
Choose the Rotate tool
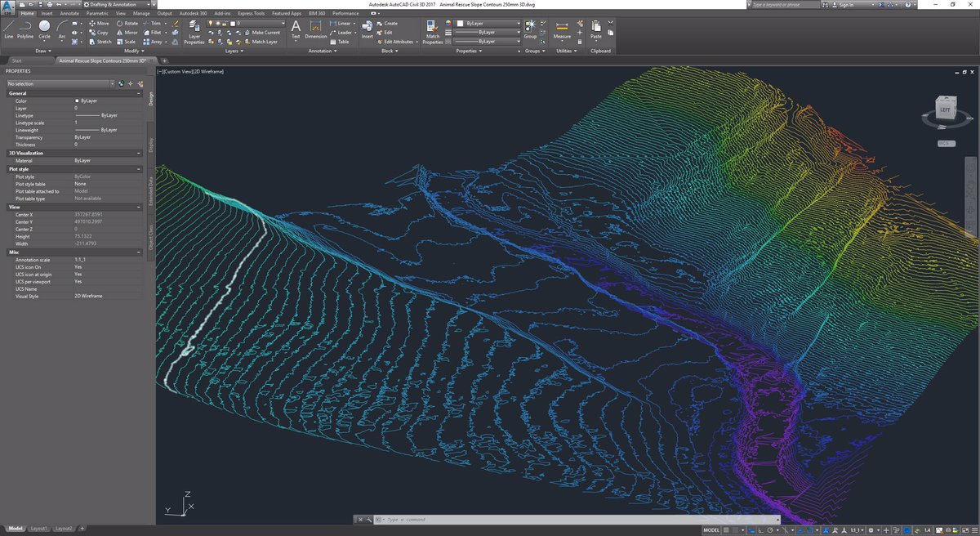pos(127,24)
